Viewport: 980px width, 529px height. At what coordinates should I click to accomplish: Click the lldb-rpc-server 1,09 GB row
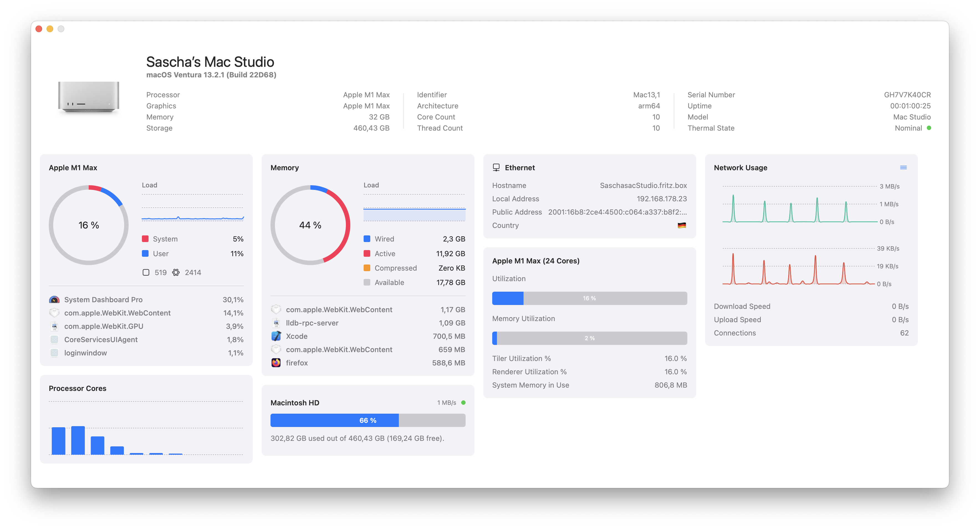(368, 323)
